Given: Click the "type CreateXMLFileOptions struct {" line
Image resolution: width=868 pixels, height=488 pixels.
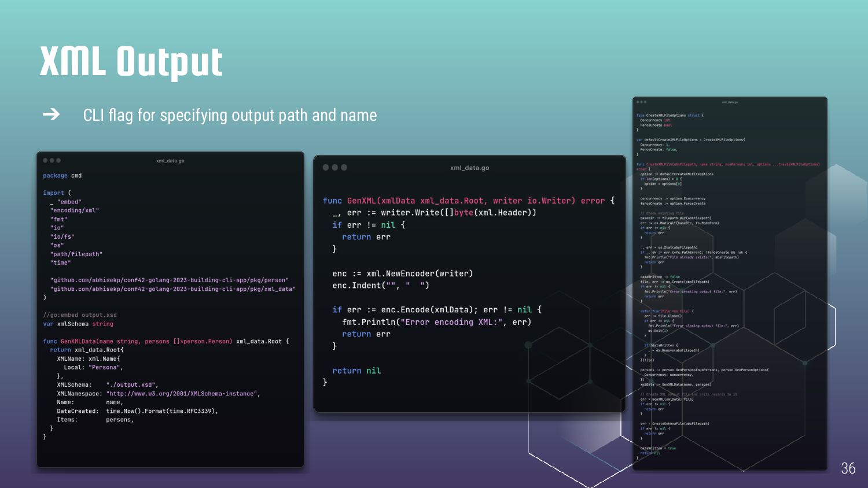Looking at the screenshot, I should click(670, 116).
